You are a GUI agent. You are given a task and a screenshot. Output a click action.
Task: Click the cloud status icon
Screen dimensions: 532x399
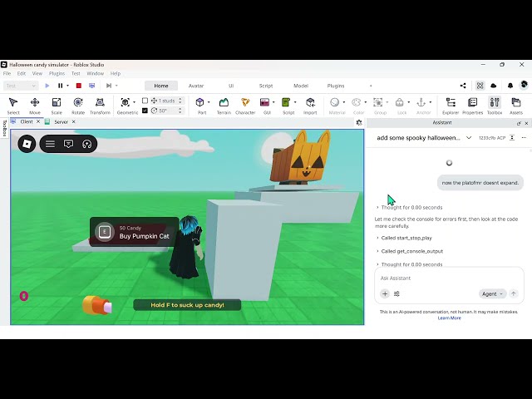pos(494,86)
